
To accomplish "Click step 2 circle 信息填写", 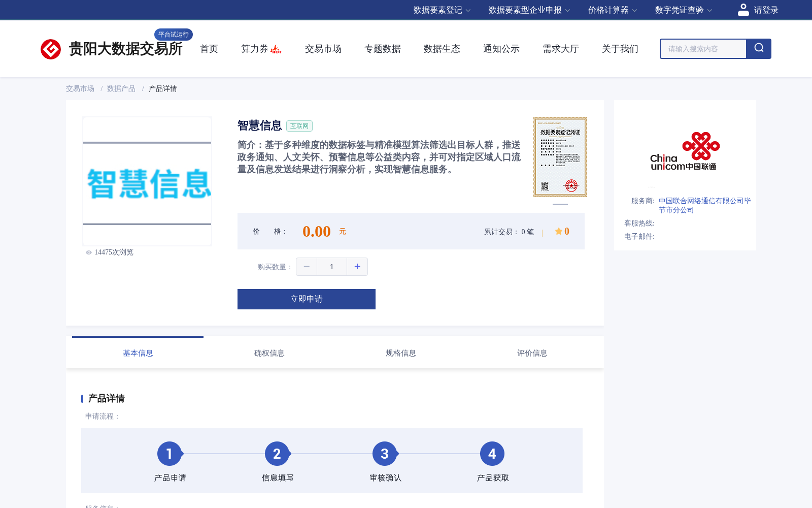I will (277, 454).
